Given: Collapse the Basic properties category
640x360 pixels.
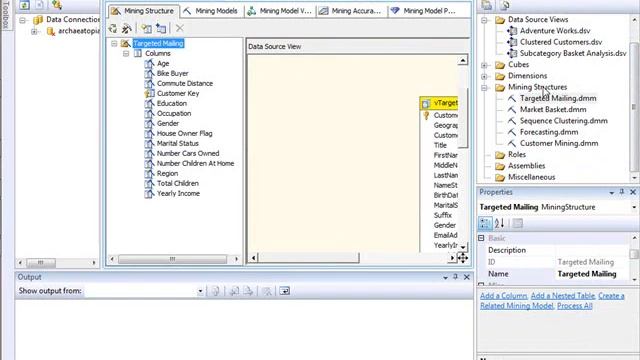Looking at the screenshot, I should (481, 238).
